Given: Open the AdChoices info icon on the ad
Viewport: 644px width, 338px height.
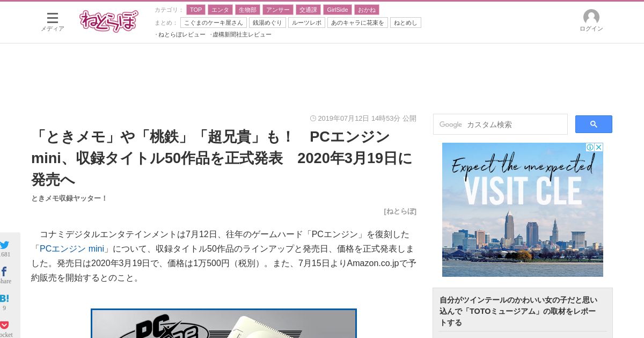Looking at the screenshot, I should click(x=590, y=147).
